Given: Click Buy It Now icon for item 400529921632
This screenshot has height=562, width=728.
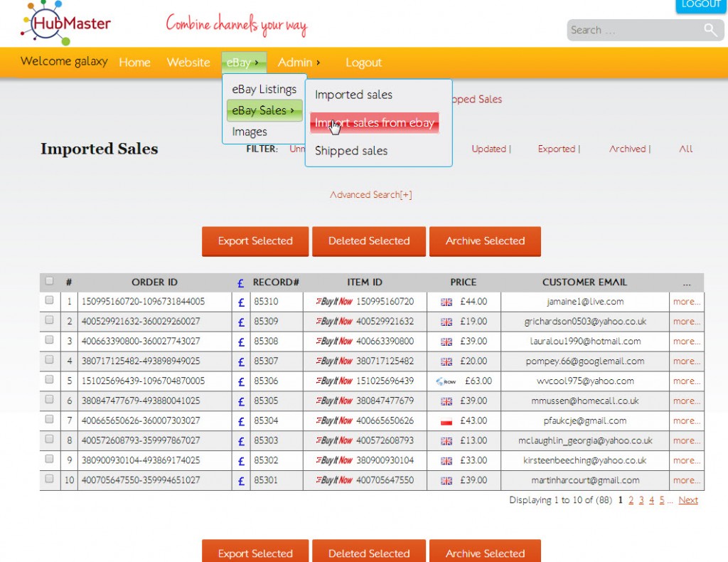Looking at the screenshot, I should (x=334, y=322).
